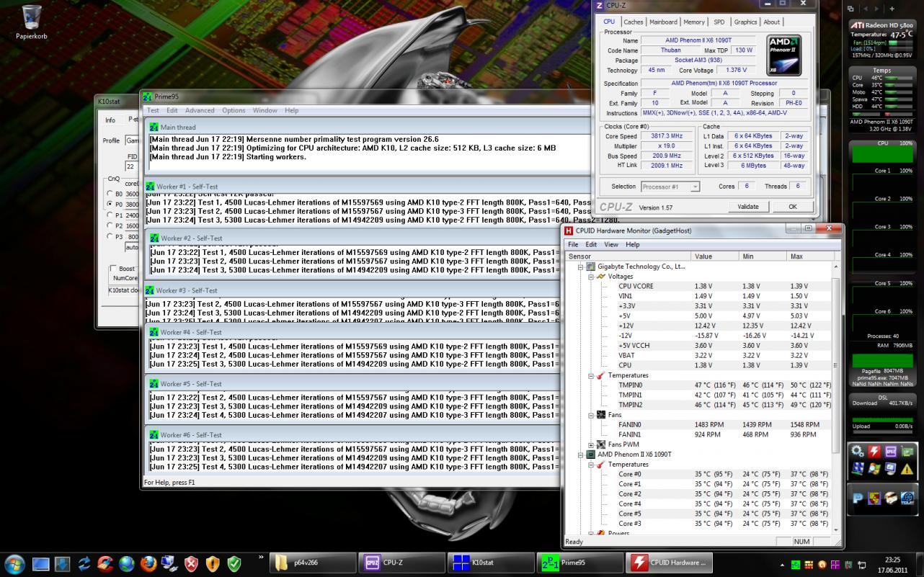The width and height of the screenshot is (924, 577).
Task: Click the yellow warning triangle sidebar gadget icon
Action: click(907, 469)
